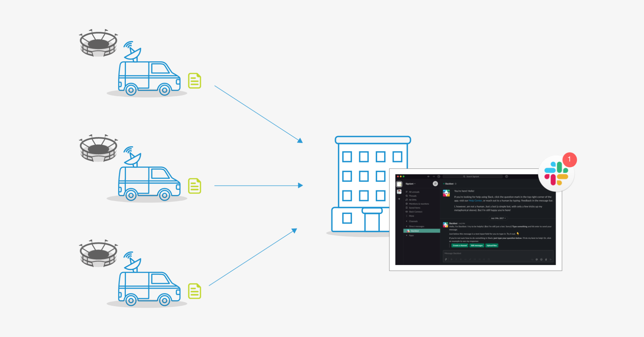Switch to the second workspace icon

(399, 192)
